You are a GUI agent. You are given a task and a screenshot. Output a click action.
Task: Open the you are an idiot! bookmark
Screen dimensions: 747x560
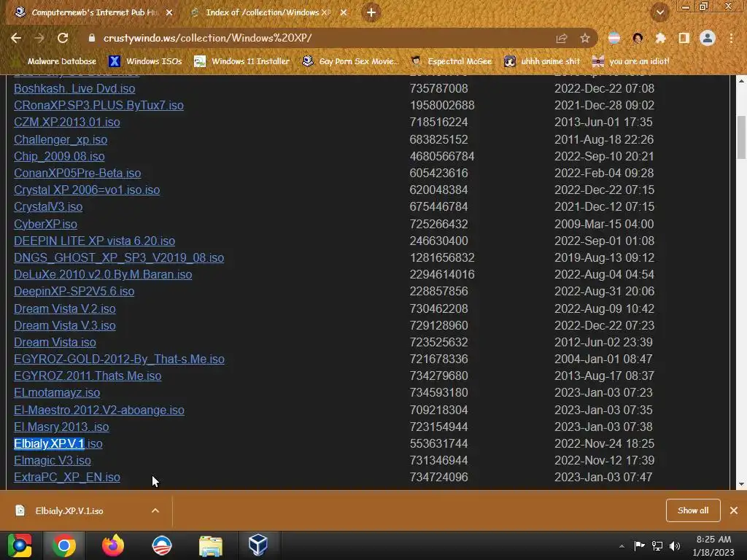click(x=631, y=61)
